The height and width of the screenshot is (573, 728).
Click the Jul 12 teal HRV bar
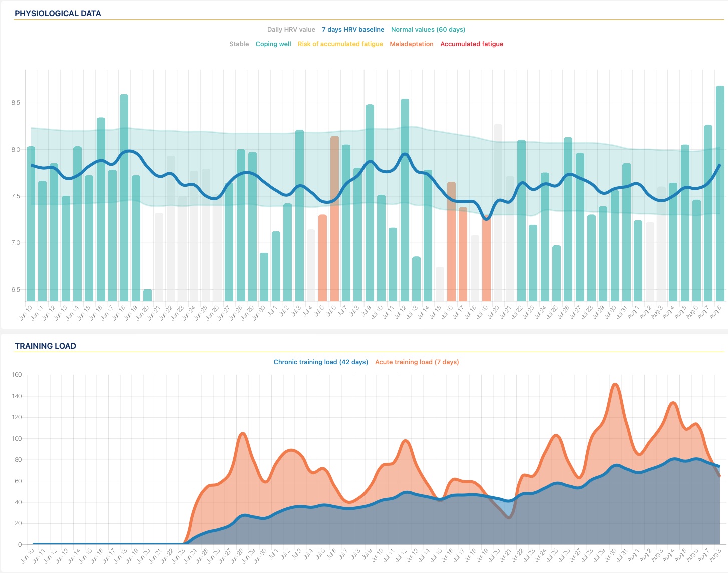click(x=405, y=200)
